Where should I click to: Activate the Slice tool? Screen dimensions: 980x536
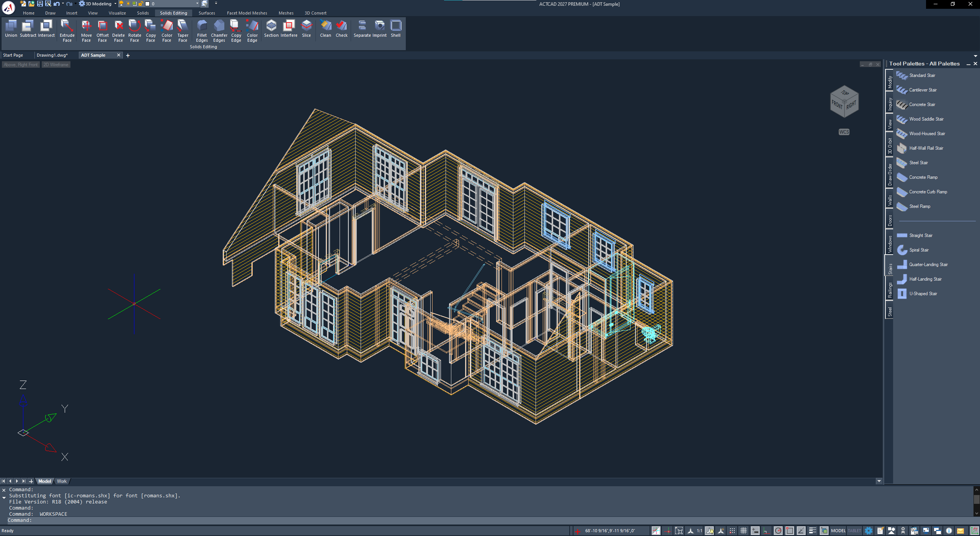pos(306,29)
